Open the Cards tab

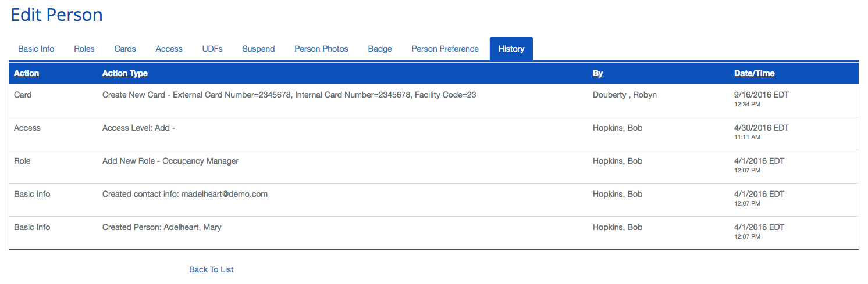[125, 49]
